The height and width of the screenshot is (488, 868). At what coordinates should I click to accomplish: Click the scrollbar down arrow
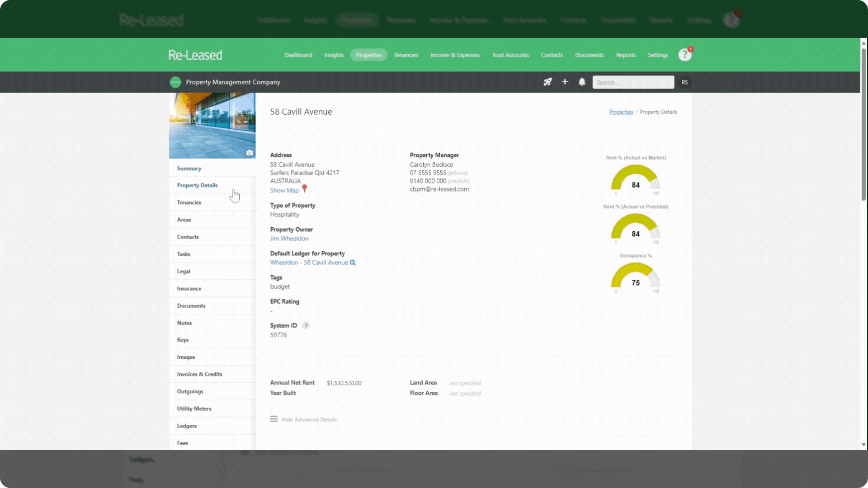click(863, 445)
